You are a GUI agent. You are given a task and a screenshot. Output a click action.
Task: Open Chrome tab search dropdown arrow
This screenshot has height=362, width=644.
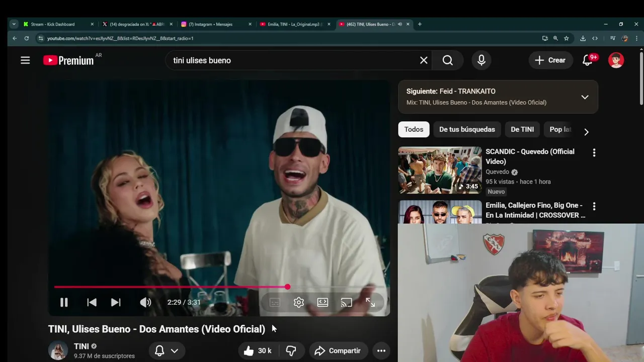click(x=14, y=24)
